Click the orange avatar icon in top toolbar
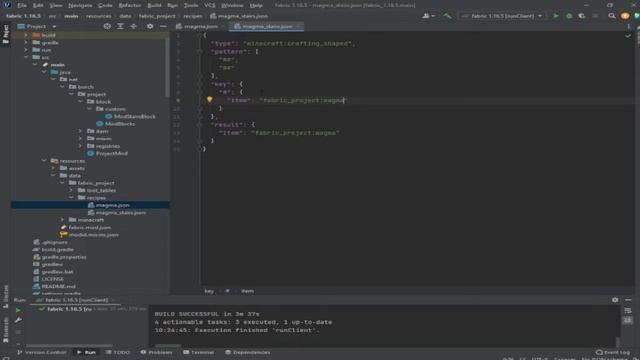640x360 pixels. tap(624, 16)
